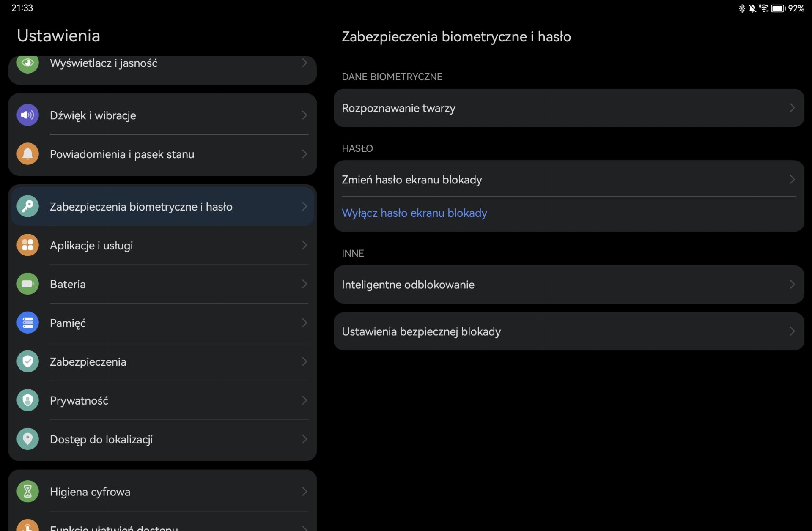This screenshot has height=531, width=812.
Task: Click chevron beside Inteligentne odblokowanie
Action: coord(792,285)
